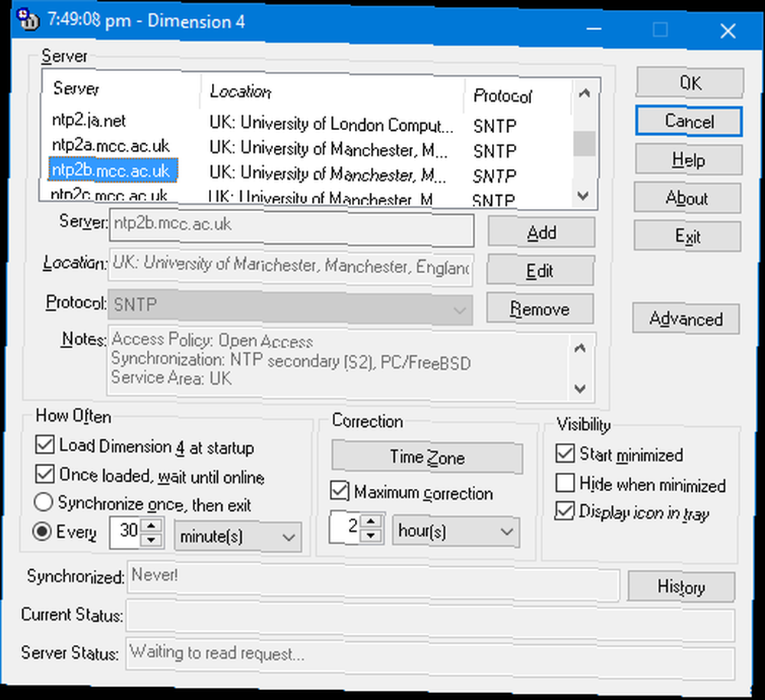The width and height of the screenshot is (765, 700).
Task: Click the server list scrollbar thumb
Action: 584,144
